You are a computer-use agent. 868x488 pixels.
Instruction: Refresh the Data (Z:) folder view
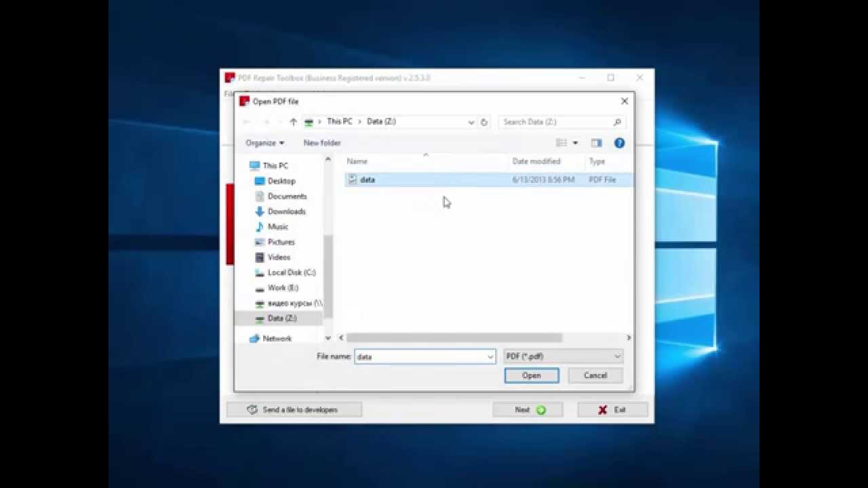coord(484,122)
